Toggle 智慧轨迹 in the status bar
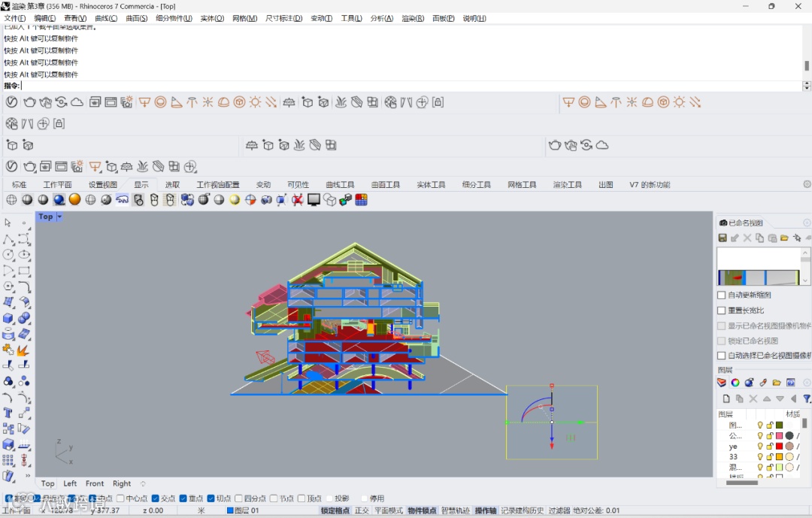Screen dimensions: 812x518 (455, 510)
